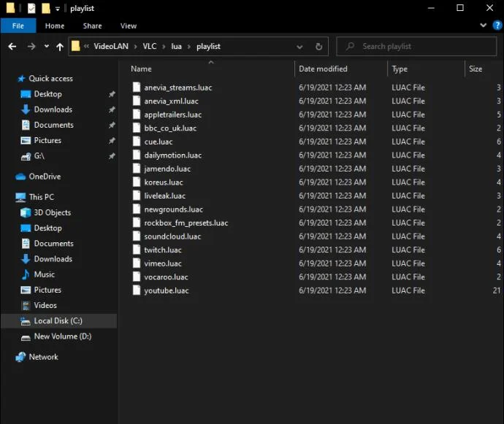504x424 pixels.
Task: Expand the address bar history dropdown
Action: [x=299, y=47]
